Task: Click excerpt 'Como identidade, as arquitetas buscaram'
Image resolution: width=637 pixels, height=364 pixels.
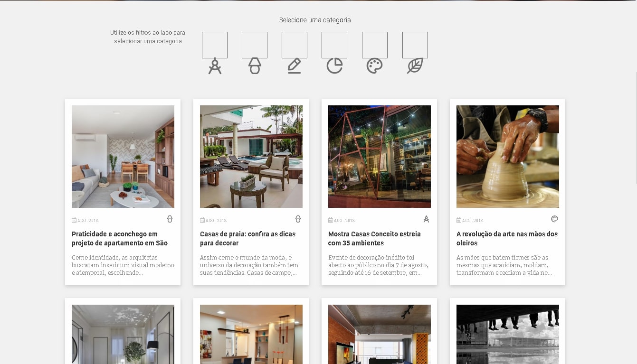Action: pyautogui.click(x=123, y=265)
